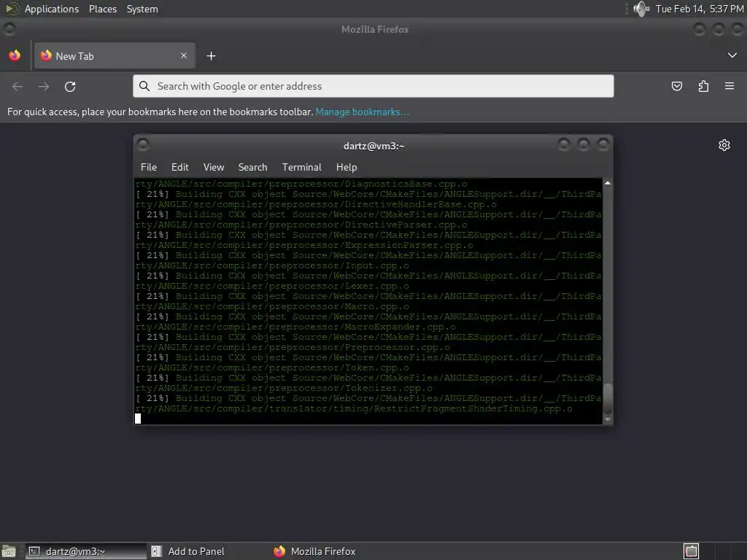The width and height of the screenshot is (747, 560).
Task: Go forward with the forward arrow
Action: click(x=44, y=87)
